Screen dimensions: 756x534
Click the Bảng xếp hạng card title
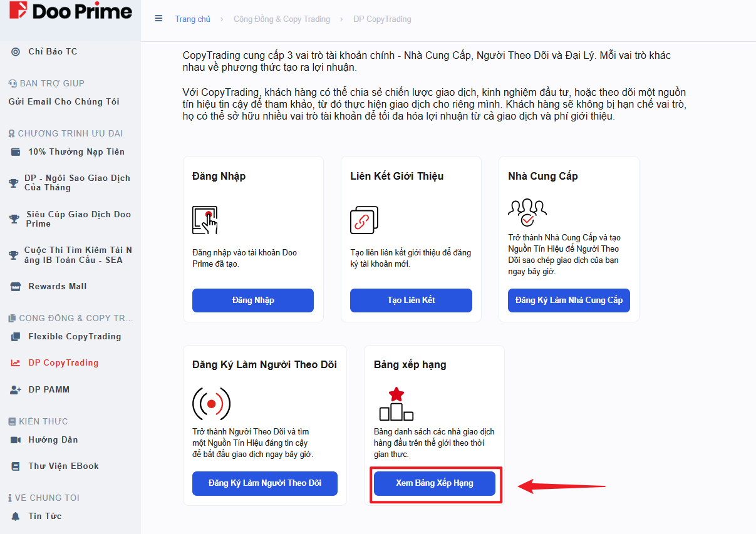coord(410,364)
